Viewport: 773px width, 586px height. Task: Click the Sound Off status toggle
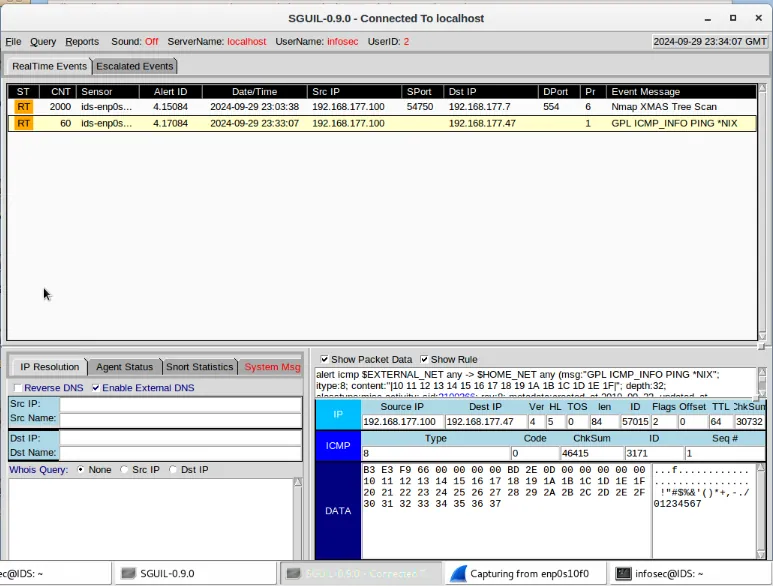click(x=151, y=41)
